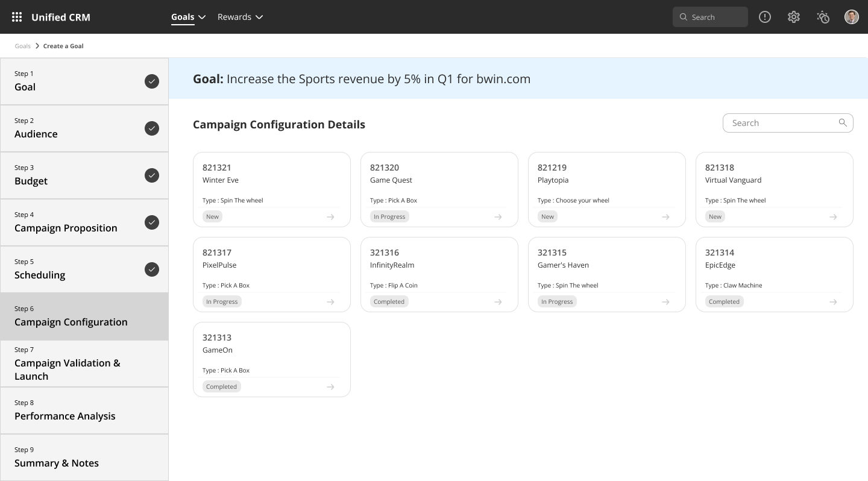Click the In Progress badge on Game Quest
The image size is (868, 481).
coord(389,217)
